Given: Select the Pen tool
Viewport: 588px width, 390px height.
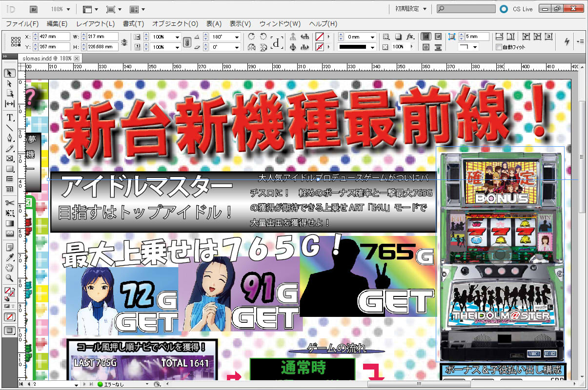Looking at the screenshot, I should click(9, 138).
